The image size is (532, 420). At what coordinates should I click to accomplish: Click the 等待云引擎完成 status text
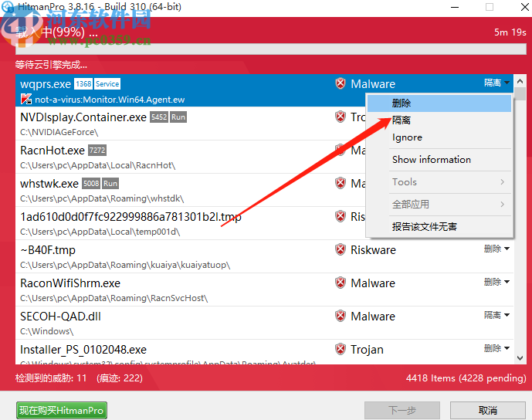click(x=51, y=64)
